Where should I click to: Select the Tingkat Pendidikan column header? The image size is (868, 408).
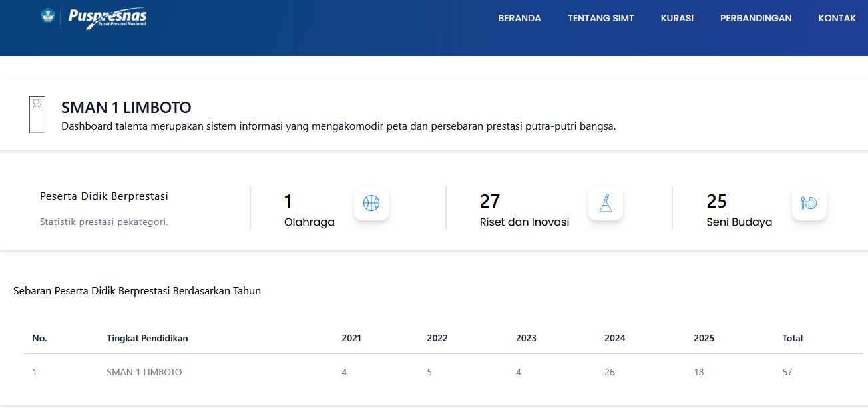pos(147,338)
